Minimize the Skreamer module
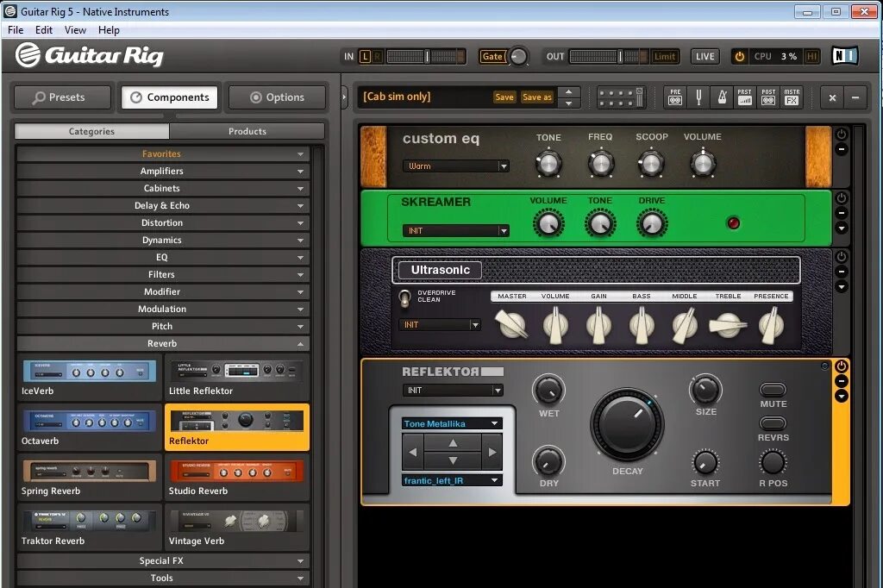 842,213
